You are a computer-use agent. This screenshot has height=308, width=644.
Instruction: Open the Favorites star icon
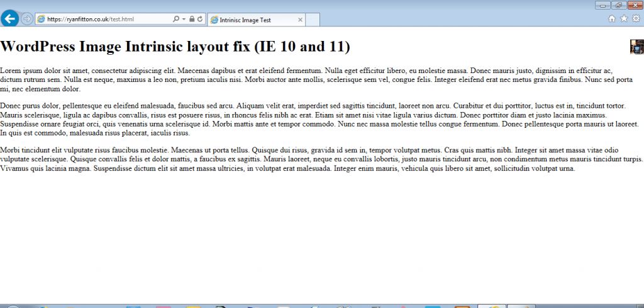pos(624,19)
